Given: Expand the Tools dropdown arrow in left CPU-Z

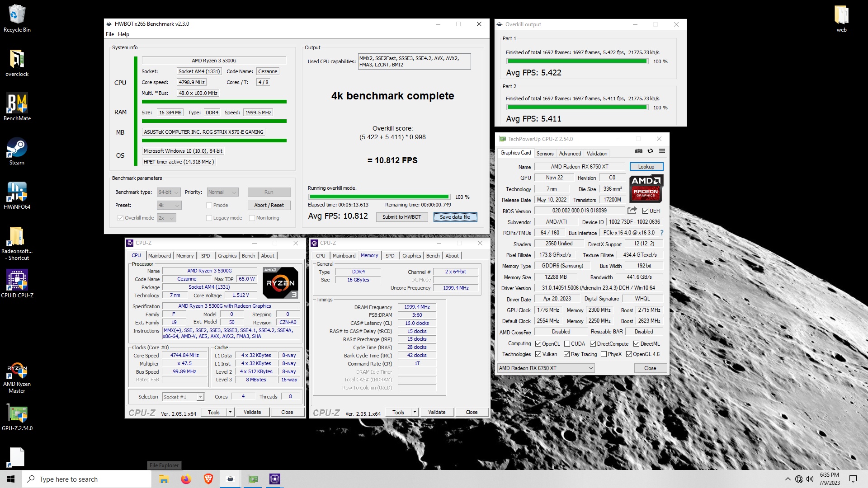Looking at the screenshot, I should click(x=230, y=412).
